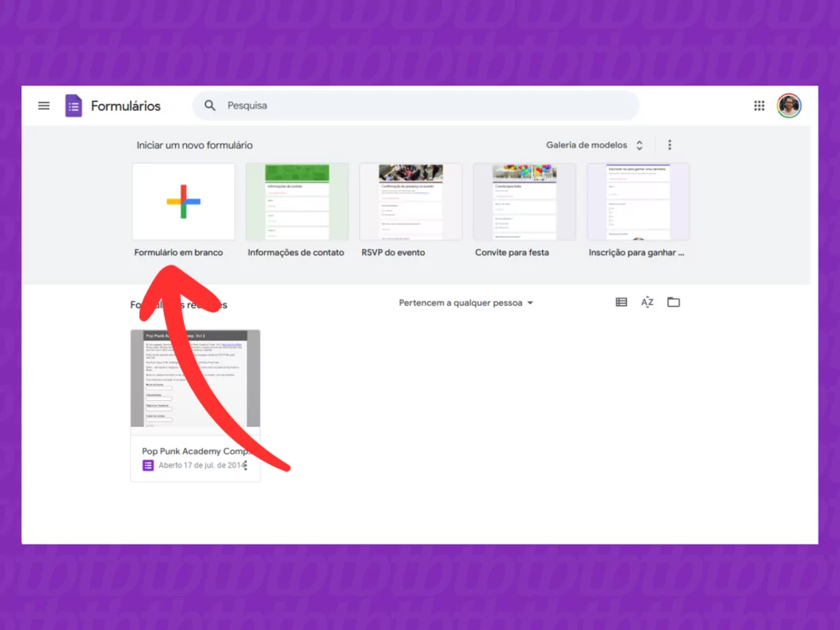Open template section more options menu
The width and height of the screenshot is (840, 630).
(670, 145)
